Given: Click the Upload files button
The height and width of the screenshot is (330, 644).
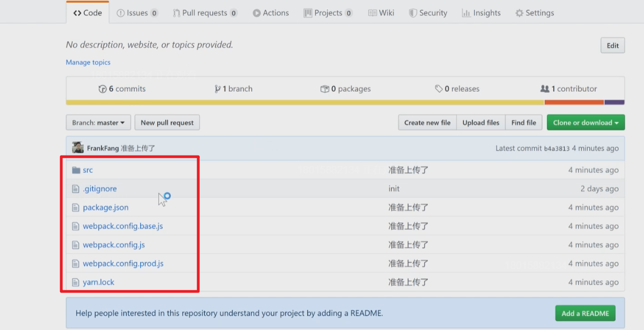Looking at the screenshot, I should [481, 122].
